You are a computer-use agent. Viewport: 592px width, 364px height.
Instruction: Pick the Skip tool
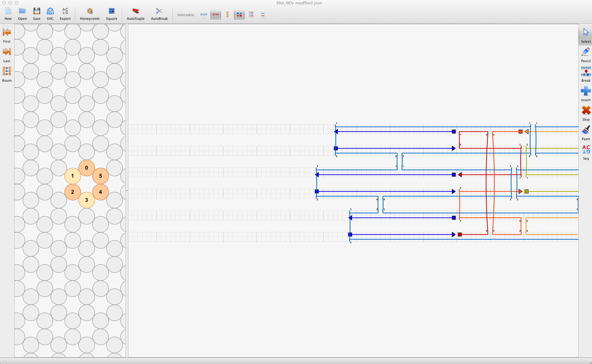(x=585, y=113)
